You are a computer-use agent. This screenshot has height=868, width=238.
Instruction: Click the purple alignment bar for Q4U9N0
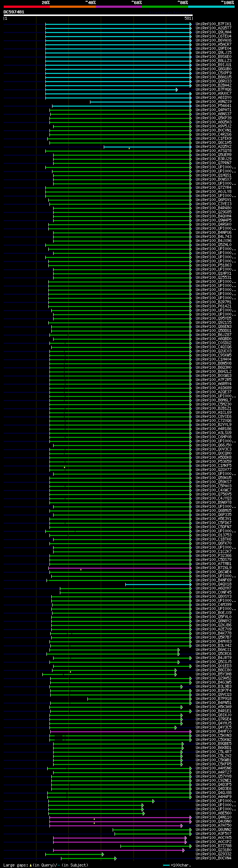pyautogui.click(x=120, y=822)
